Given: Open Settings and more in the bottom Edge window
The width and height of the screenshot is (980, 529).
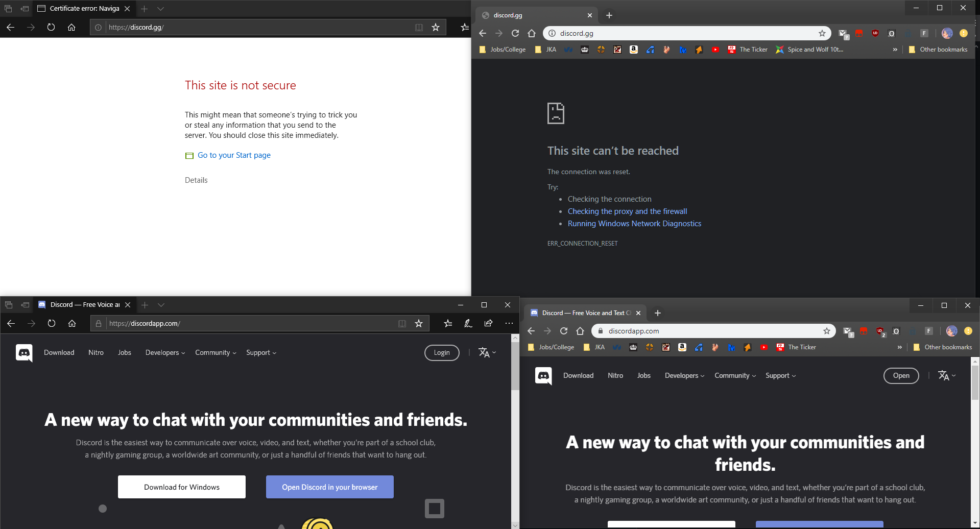Looking at the screenshot, I should 509,323.
